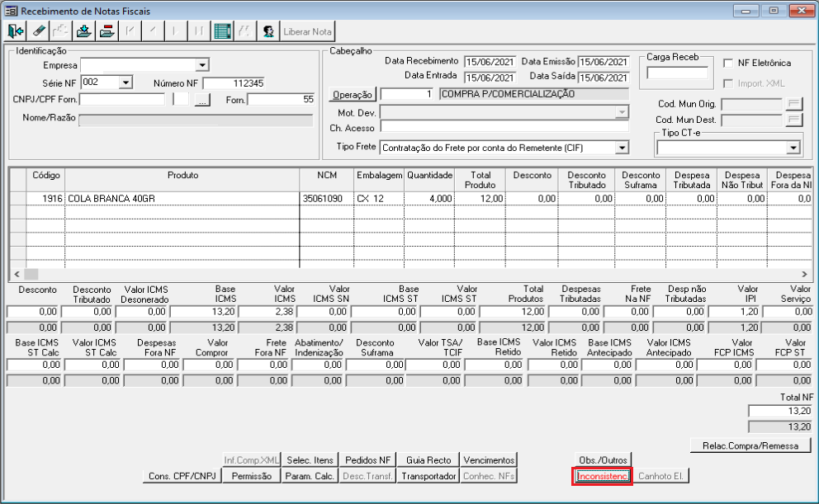Open Obs./Outros
Image resolution: width=819 pixels, height=504 pixels.
coord(603,460)
